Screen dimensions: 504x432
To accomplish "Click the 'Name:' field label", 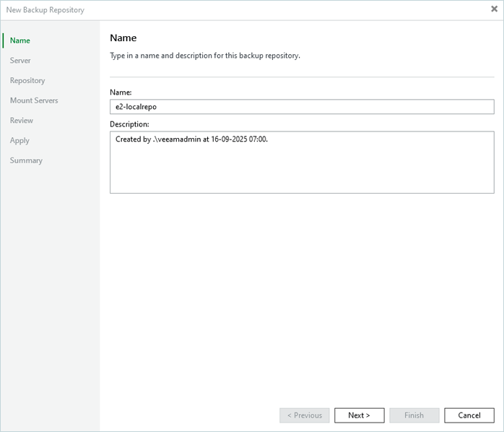I will point(121,92).
